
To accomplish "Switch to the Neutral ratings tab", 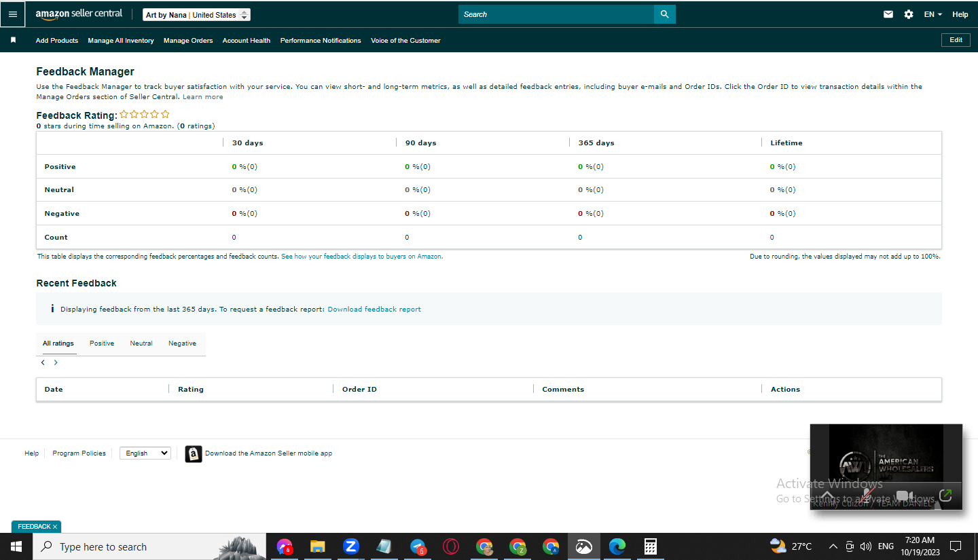I will (141, 343).
